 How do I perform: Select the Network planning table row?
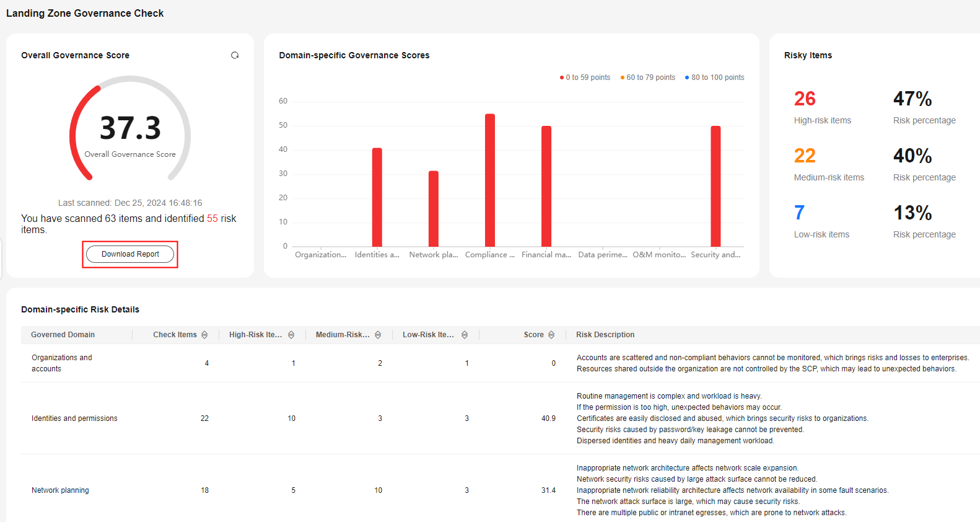click(x=60, y=490)
